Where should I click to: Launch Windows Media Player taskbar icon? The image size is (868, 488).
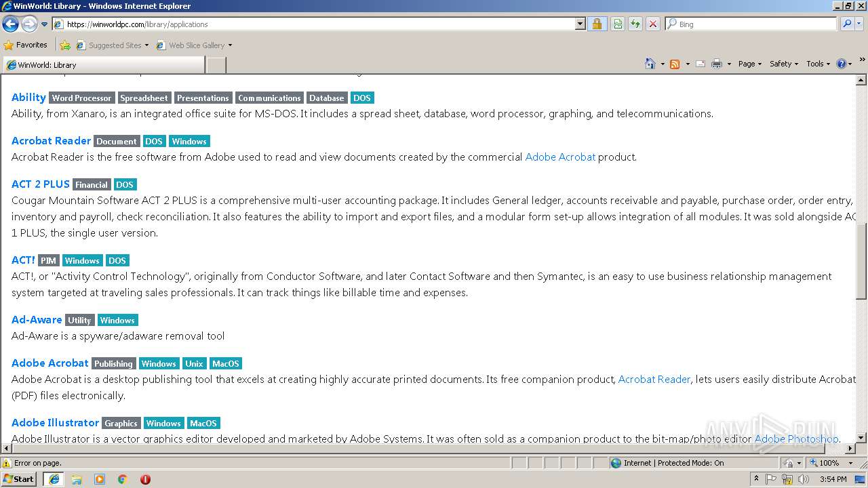tap(100, 479)
